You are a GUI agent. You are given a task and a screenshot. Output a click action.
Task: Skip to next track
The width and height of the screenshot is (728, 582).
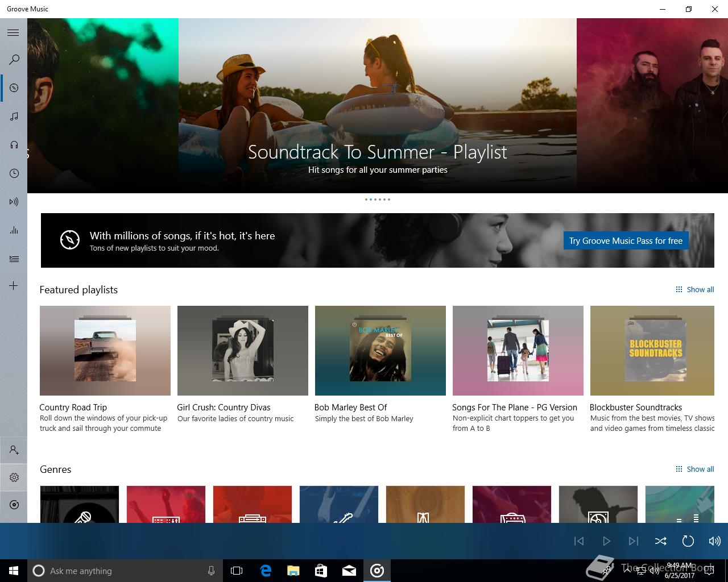[x=634, y=541]
